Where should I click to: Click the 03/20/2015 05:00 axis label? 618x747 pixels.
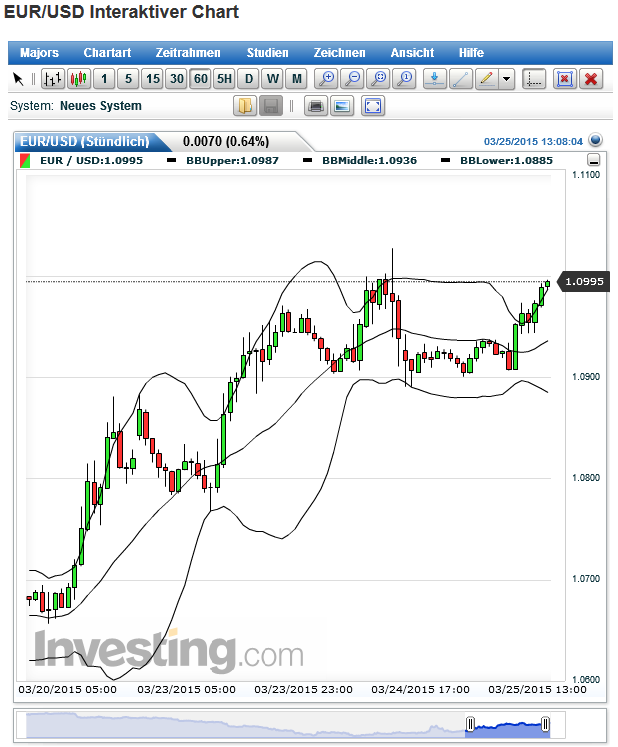click(x=67, y=689)
